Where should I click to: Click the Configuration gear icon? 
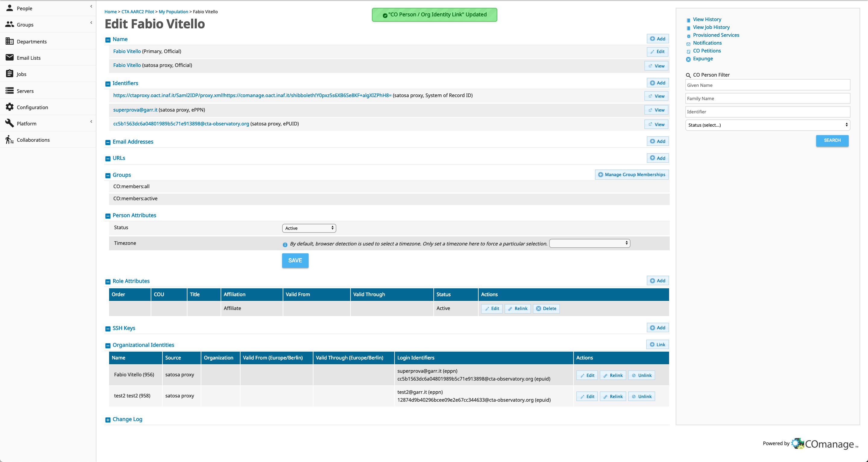(10, 107)
